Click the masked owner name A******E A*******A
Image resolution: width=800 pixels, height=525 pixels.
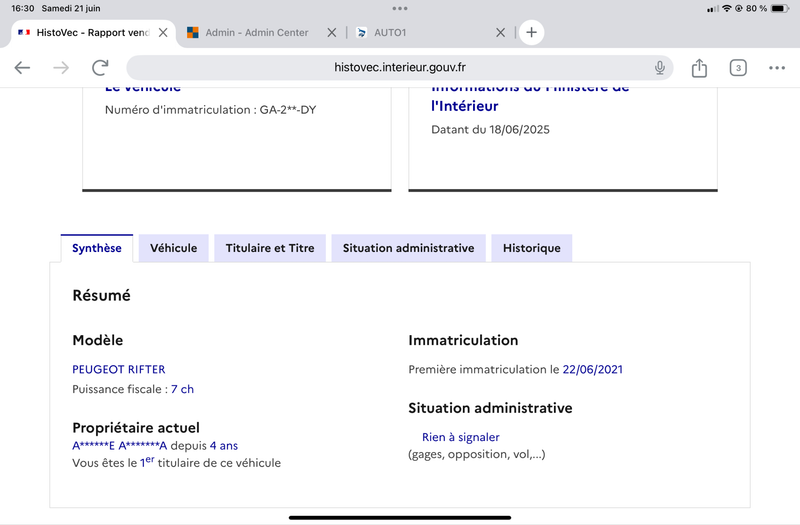pos(119,446)
